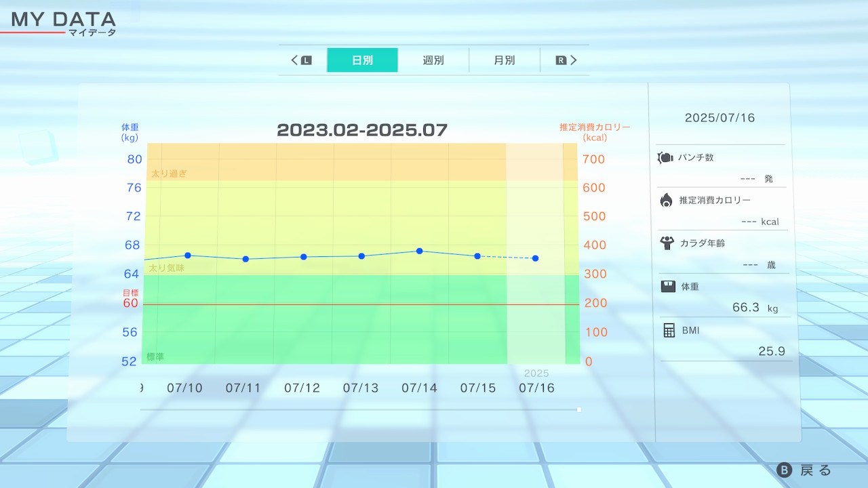Click the B 戻る back button
The width and height of the screenshot is (868, 488).
pos(804,470)
